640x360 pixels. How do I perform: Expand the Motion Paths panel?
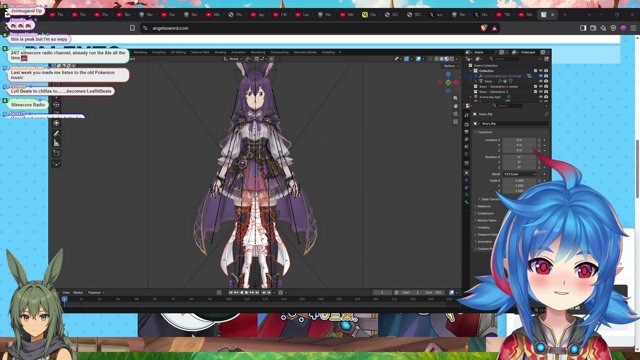tap(486, 220)
